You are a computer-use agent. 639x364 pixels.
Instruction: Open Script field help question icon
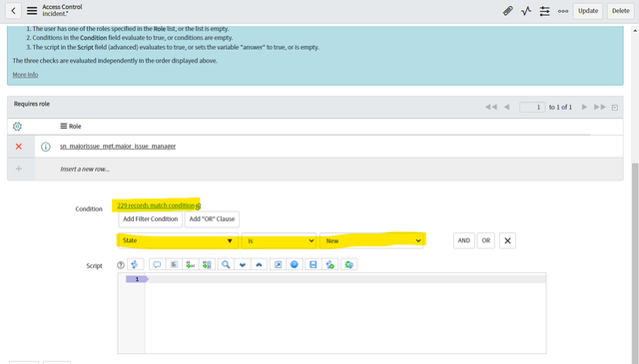point(121,265)
